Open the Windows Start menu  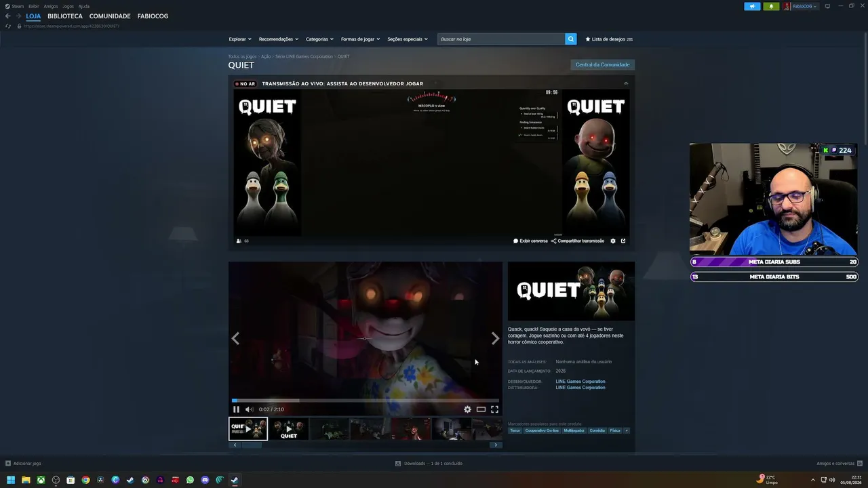[11, 480]
